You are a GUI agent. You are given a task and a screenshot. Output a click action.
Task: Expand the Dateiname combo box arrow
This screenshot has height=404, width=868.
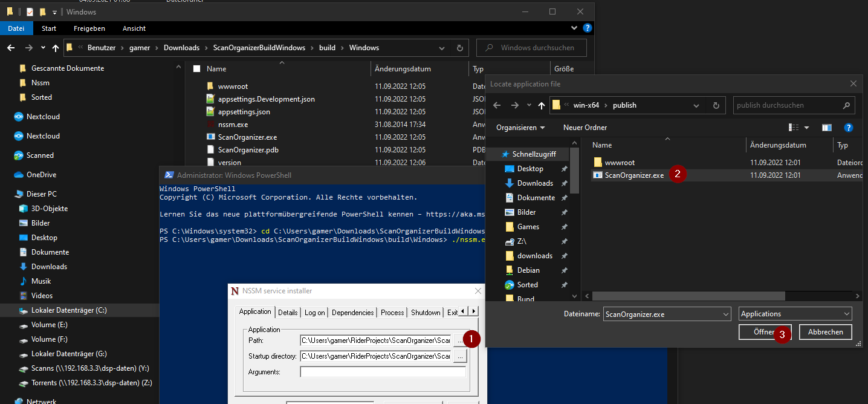[x=726, y=314]
